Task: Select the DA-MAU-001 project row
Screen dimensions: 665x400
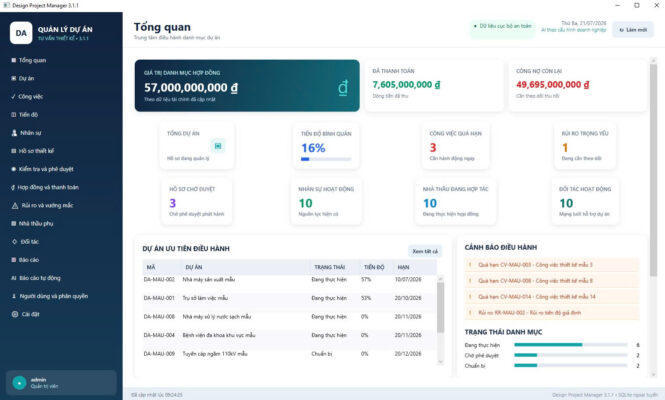Action: [290, 298]
